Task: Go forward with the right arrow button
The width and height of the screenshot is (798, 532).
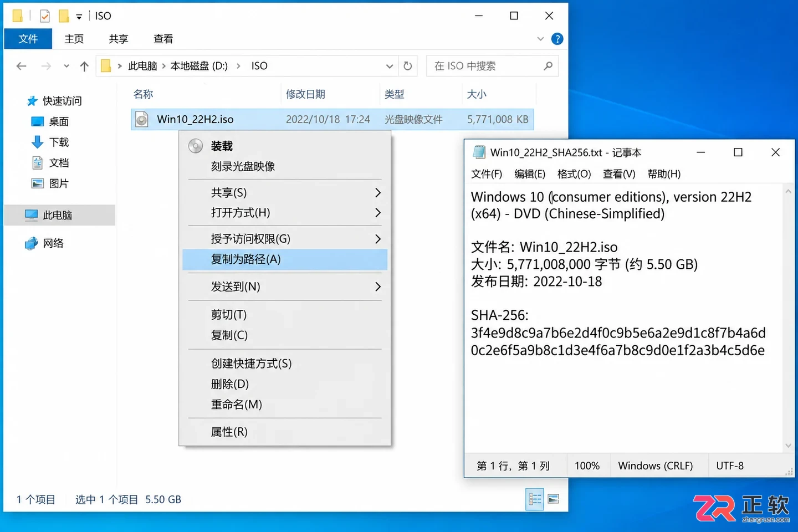Action: 46,66
